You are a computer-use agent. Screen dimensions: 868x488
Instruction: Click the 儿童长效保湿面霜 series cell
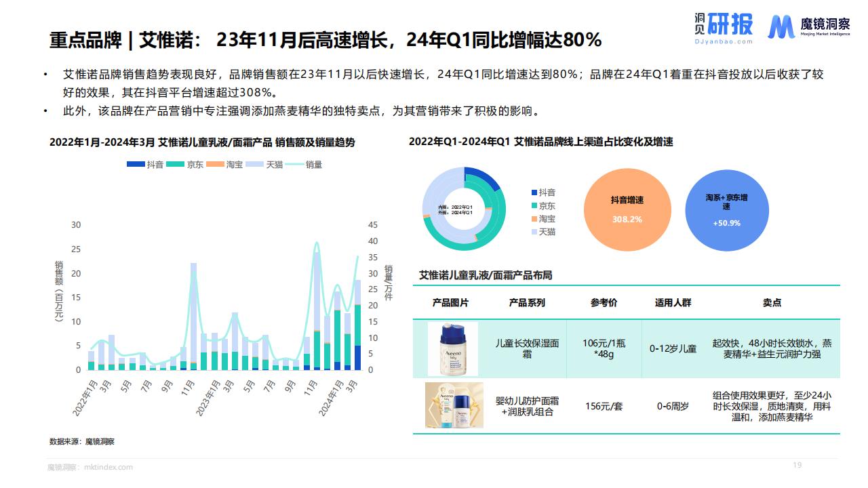[x=527, y=348]
